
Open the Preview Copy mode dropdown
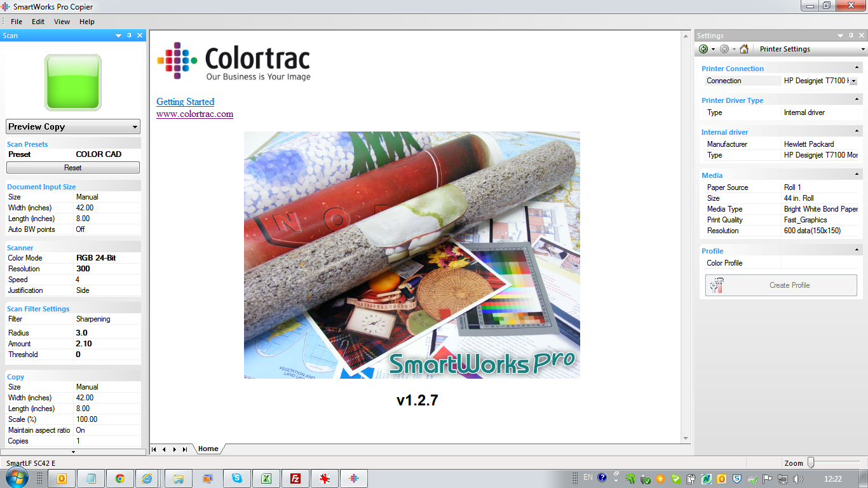[x=72, y=126]
